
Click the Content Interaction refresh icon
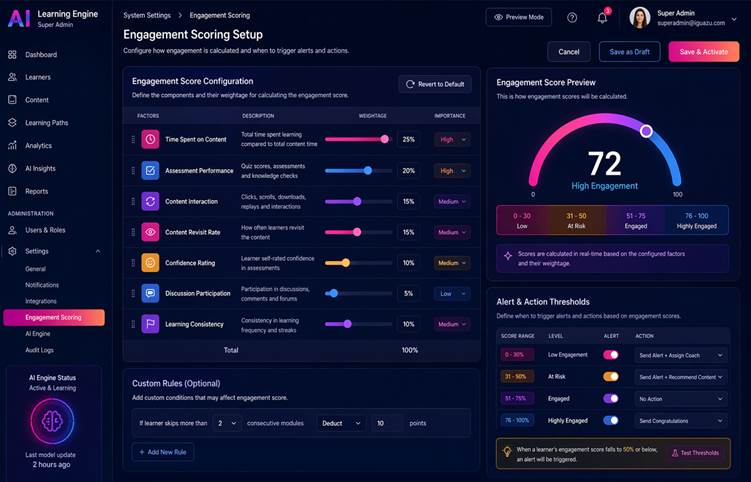[x=150, y=201]
